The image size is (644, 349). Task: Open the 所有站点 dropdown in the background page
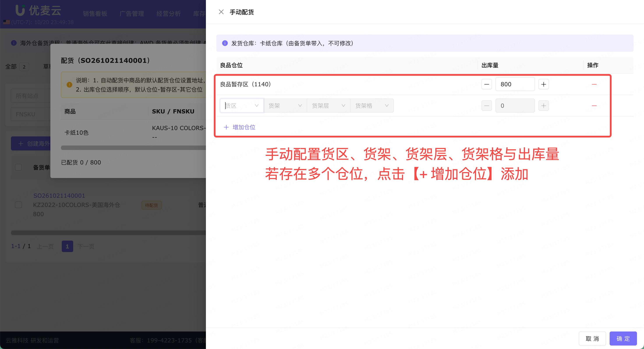click(x=30, y=96)
